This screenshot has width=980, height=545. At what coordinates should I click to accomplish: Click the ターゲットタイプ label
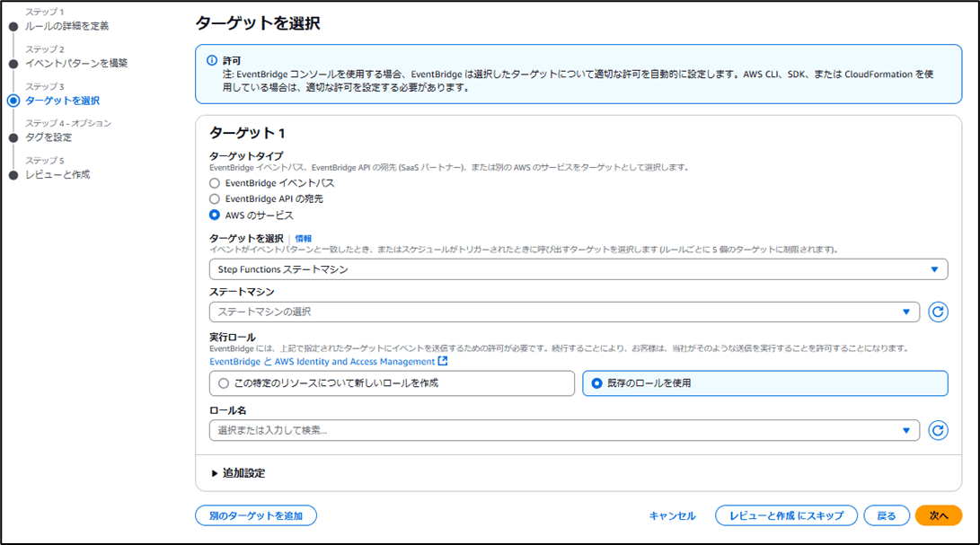[246, 155]
